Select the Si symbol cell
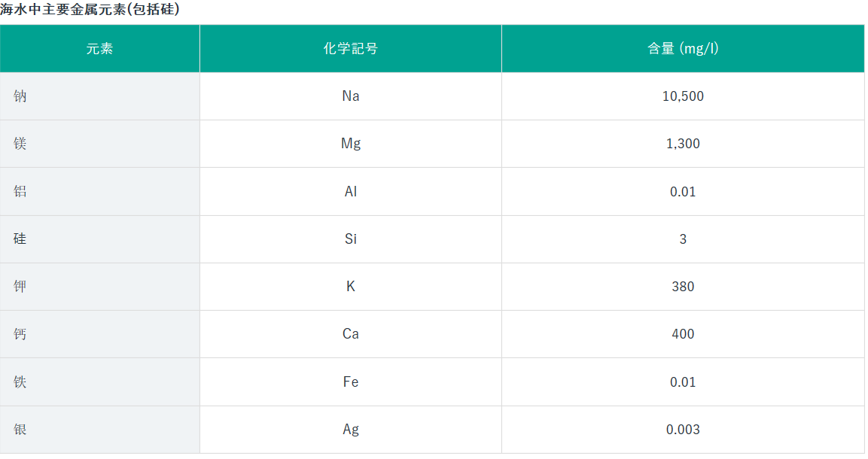868x459 pixels. pyautogui.click(x=350, y=239)
